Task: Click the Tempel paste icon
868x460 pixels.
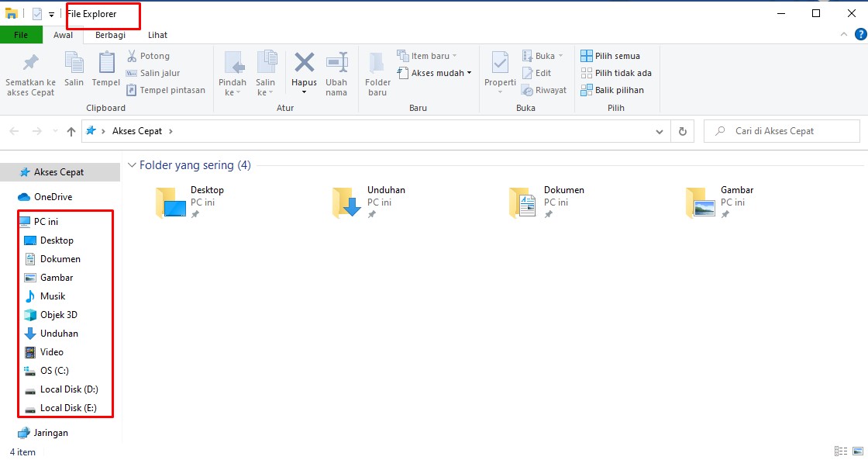Action: coord(105,62)
